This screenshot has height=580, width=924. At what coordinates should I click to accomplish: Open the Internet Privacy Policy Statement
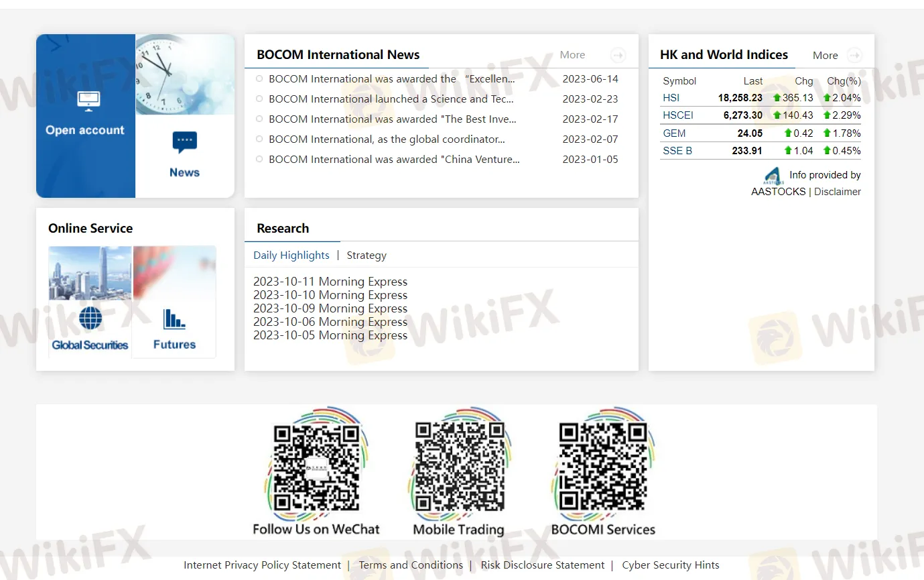pyautogui.click(x=262, y=565)
